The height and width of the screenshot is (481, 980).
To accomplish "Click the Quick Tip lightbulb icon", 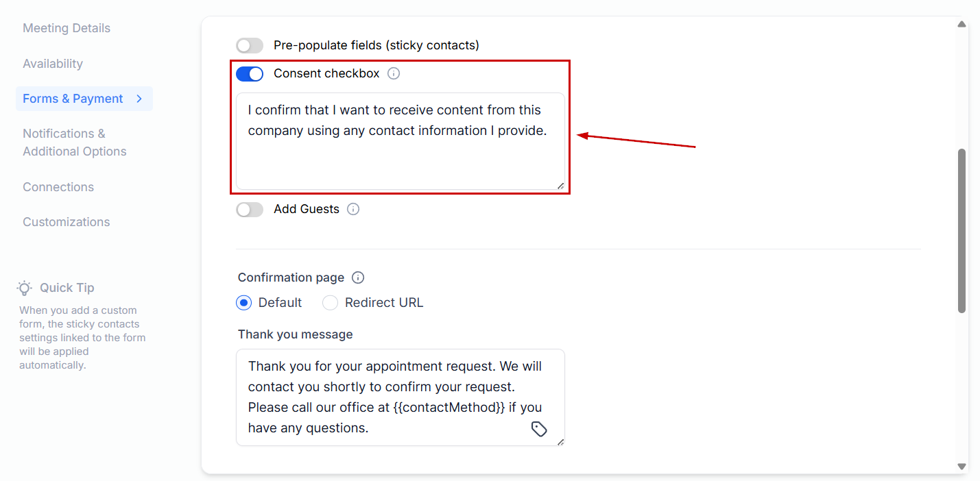I will pyautogui.click(x=25, y=288).
